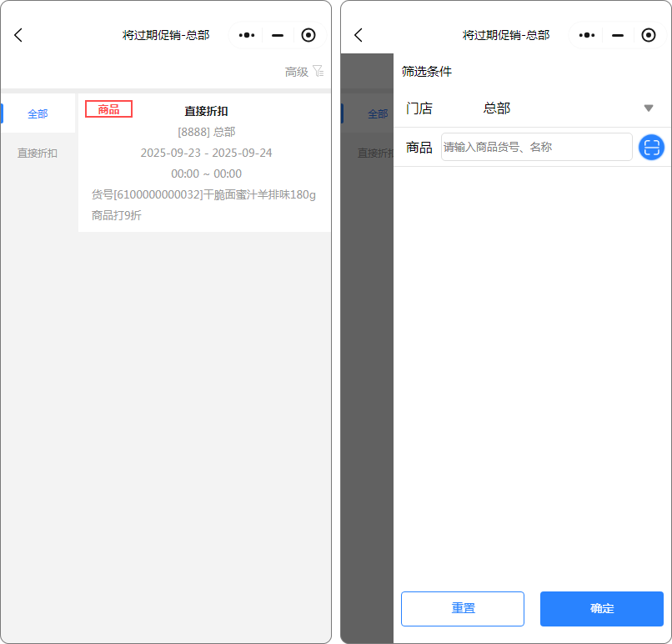
Task: Select the 全部 tab in the left sidebar
Action: 38,113
